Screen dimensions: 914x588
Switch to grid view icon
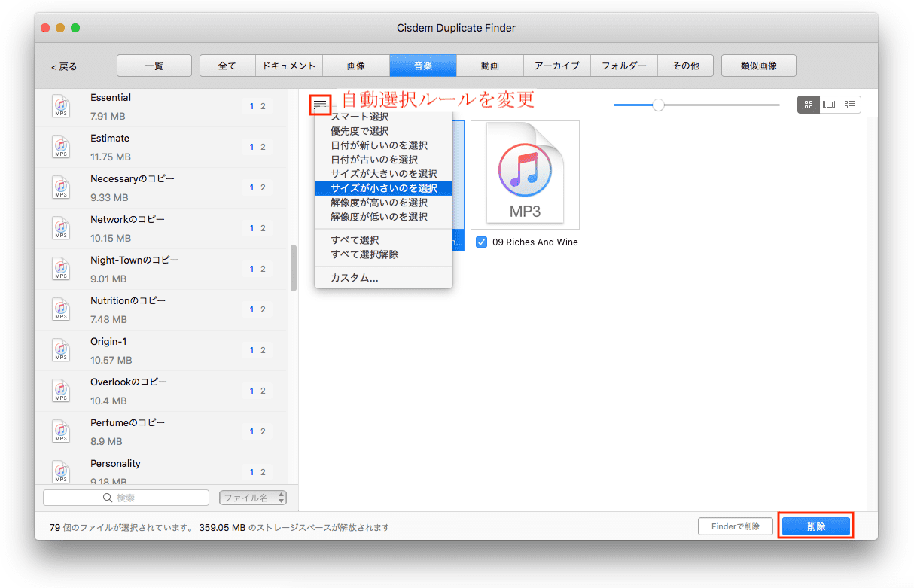(x=809, y=105)
